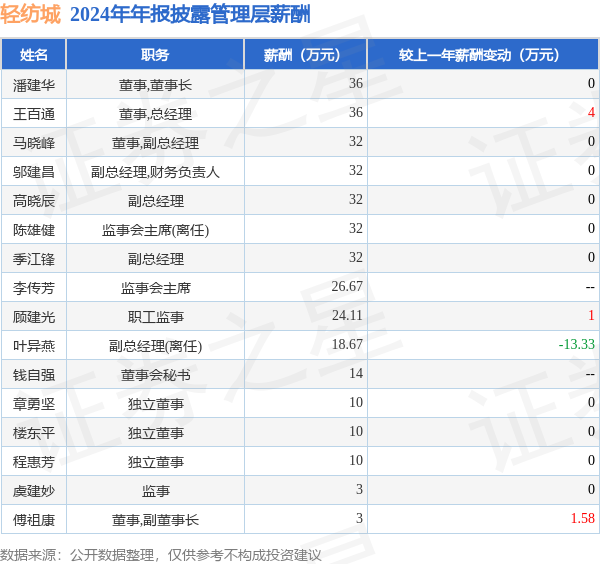Select the 职工监事 position cell
The width and height of the screenshot is (600, 564).
point(155,317)
